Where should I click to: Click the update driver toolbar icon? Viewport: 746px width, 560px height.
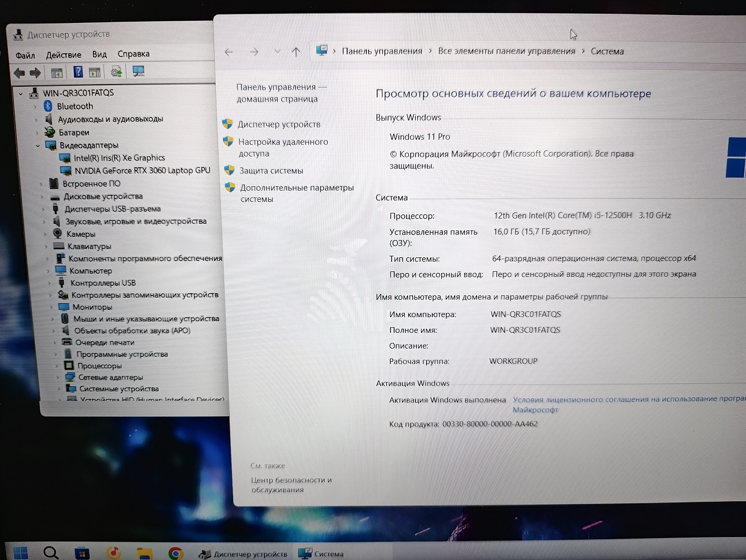click(116, 72)
